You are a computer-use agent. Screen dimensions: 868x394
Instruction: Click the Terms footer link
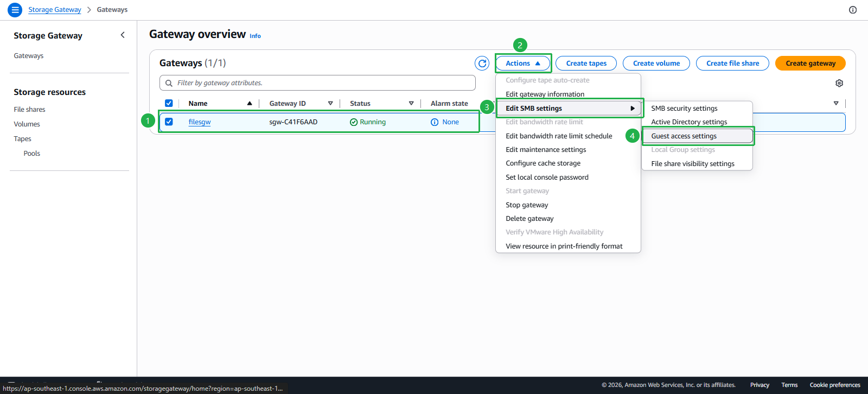(x=789, y=385)
